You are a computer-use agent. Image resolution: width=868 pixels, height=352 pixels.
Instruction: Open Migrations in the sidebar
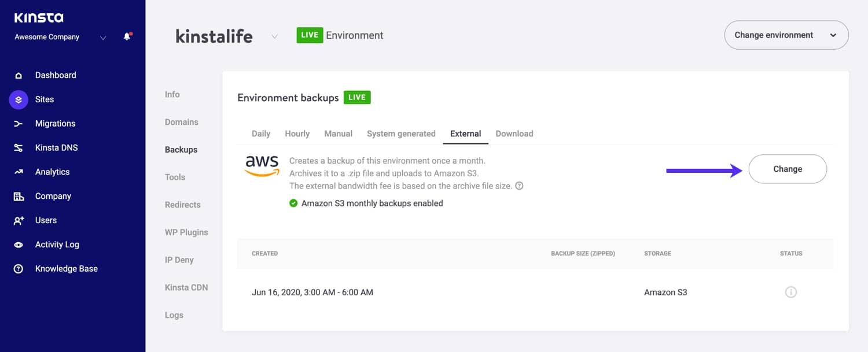[x=55, y=124]
